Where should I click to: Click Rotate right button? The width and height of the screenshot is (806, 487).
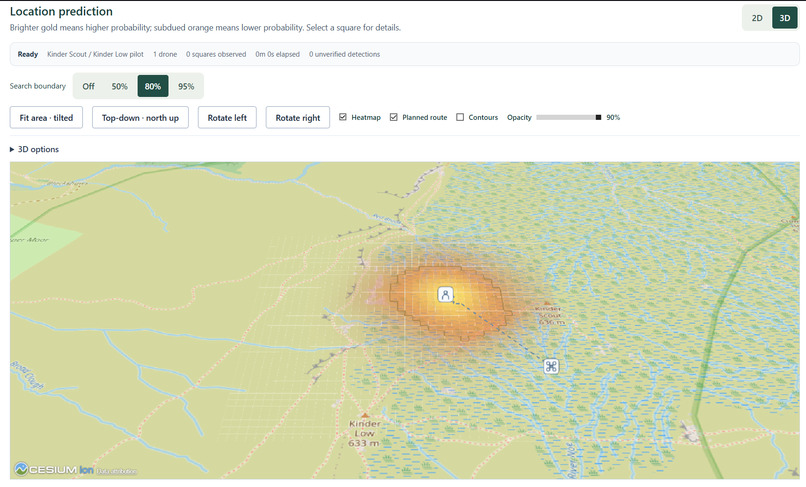click(x=298, y=118)
